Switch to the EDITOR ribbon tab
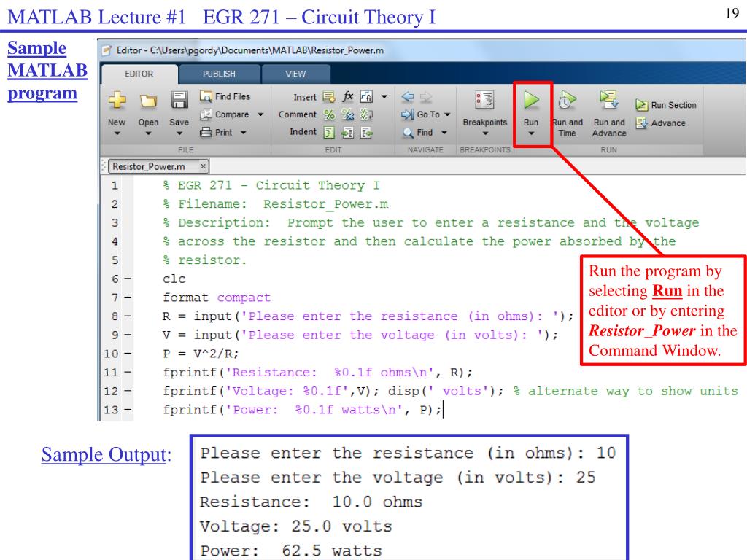The height and width of the screenshot is (560, 747). pos(139,74)
